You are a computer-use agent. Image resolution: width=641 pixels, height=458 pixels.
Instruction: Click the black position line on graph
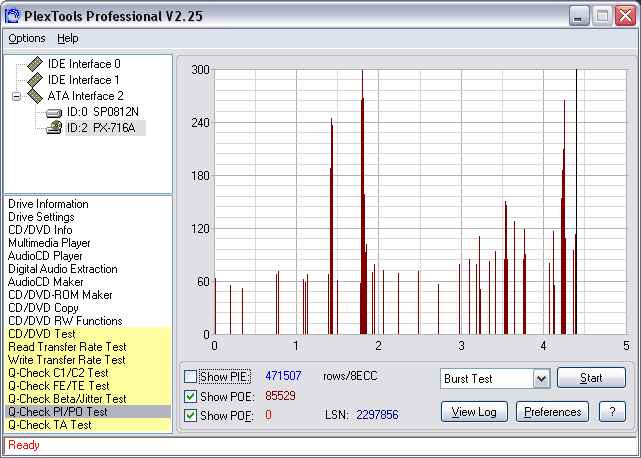click(x=576, y=202)
